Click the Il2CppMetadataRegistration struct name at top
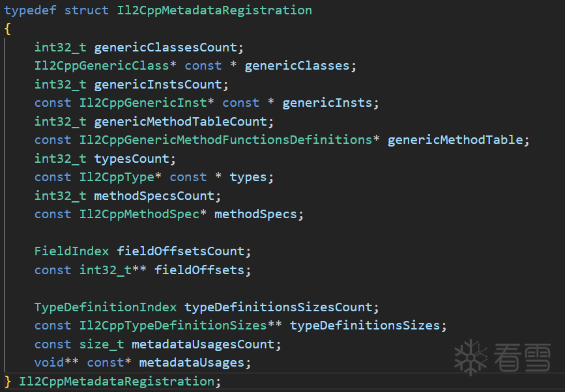 [214, 10]
